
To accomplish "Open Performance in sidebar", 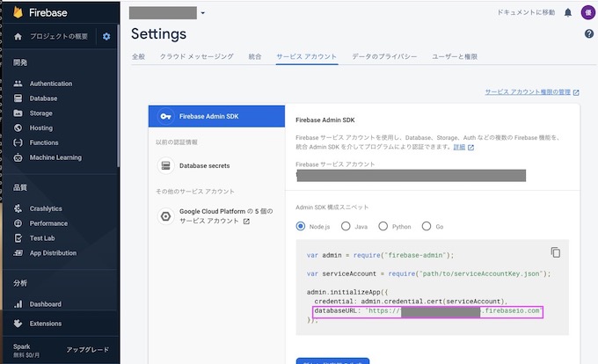I will (x=48, y=223).
